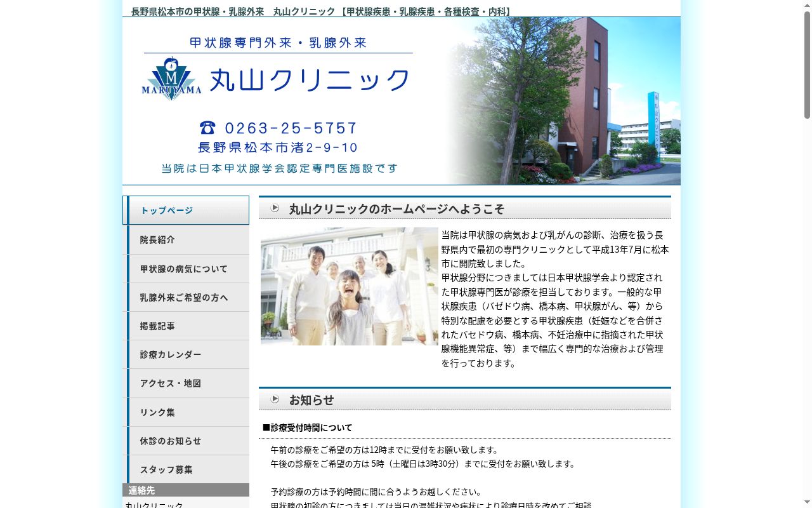This screenshot has width=812, height=508.
Task: Open the リンク集 page
Action: tap(186, 412)
